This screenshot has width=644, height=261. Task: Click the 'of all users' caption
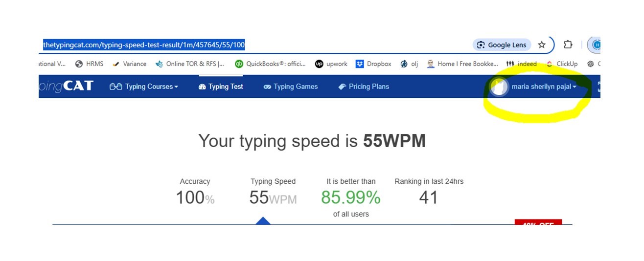pyautogui.click(x=351, y=214)
